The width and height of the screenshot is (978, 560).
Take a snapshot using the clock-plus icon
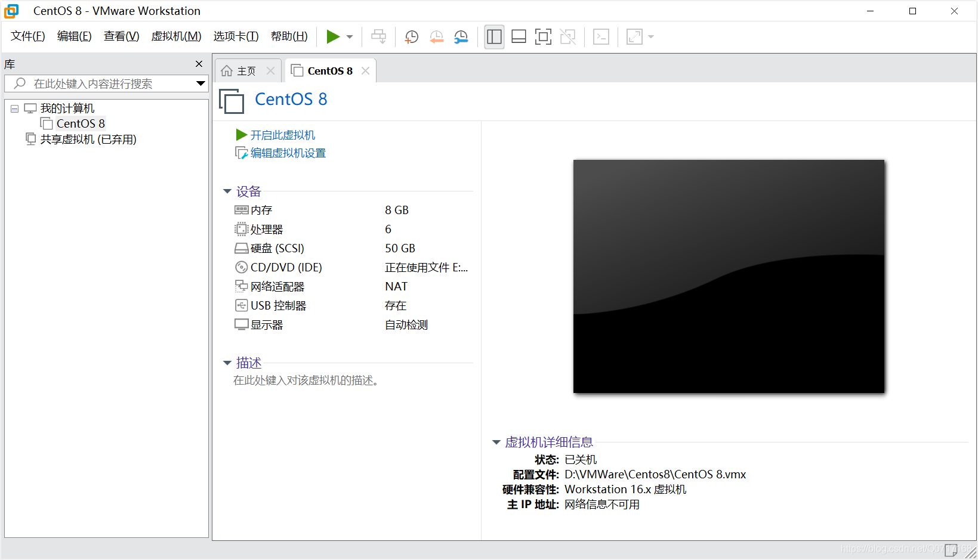(411, 37)
